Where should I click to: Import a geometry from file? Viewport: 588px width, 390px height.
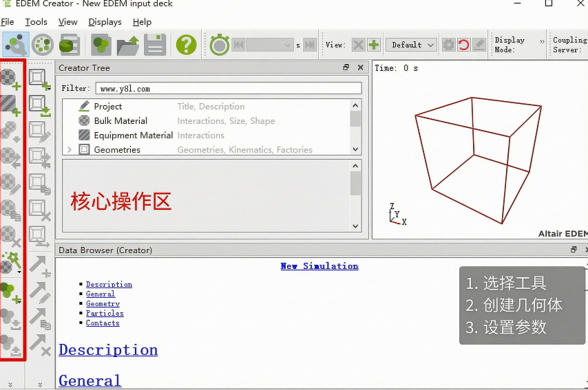point(39,106)
